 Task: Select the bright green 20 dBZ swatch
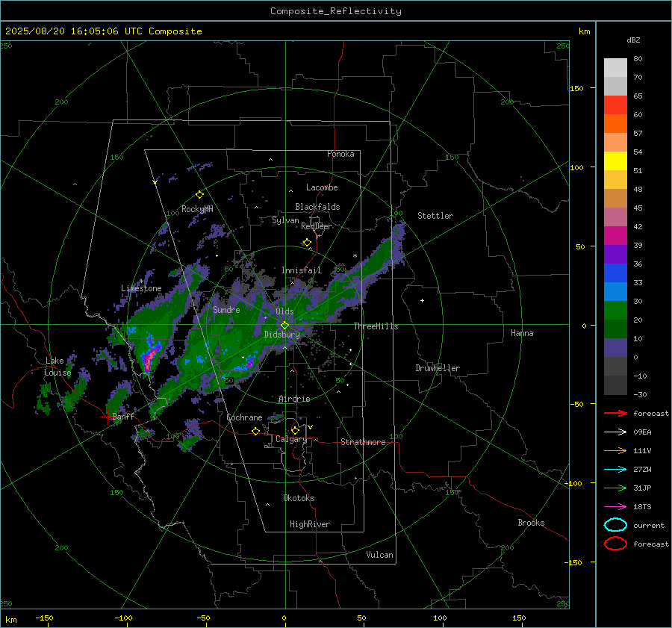click(615, 311)
